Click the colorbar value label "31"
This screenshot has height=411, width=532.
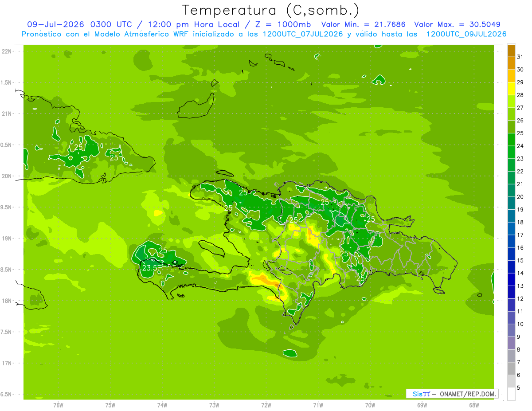pyautogui.click(x=520, y=56)
